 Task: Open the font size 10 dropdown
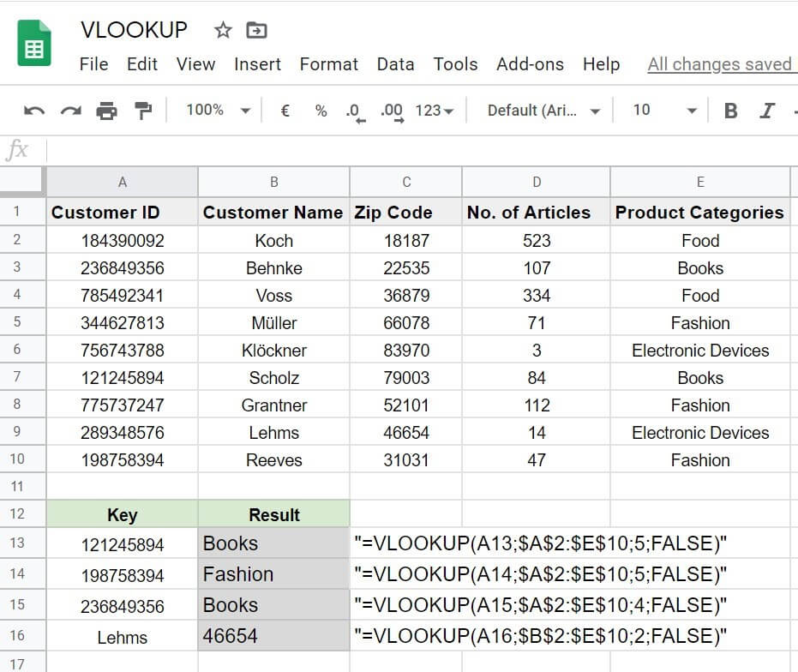coord(664,111)
